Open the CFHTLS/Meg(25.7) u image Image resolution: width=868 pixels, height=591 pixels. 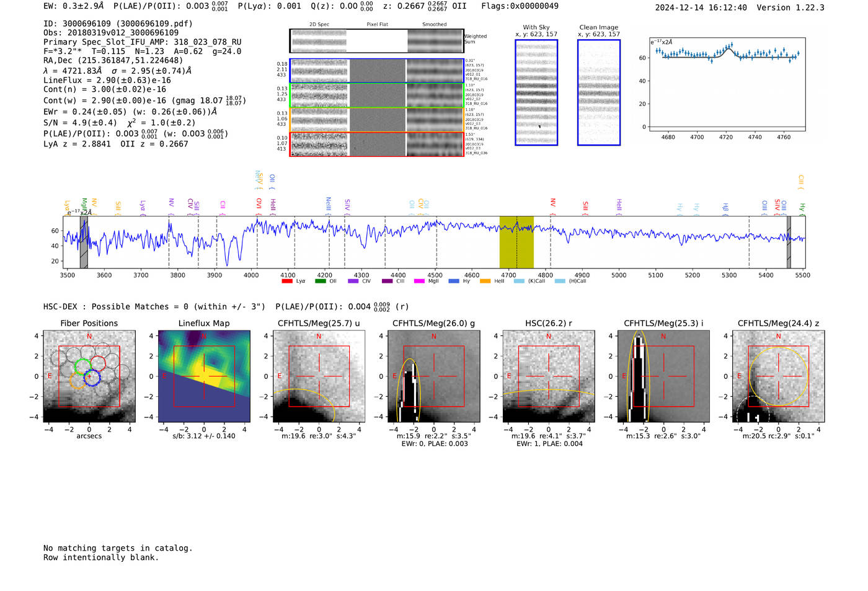[319, 376]
